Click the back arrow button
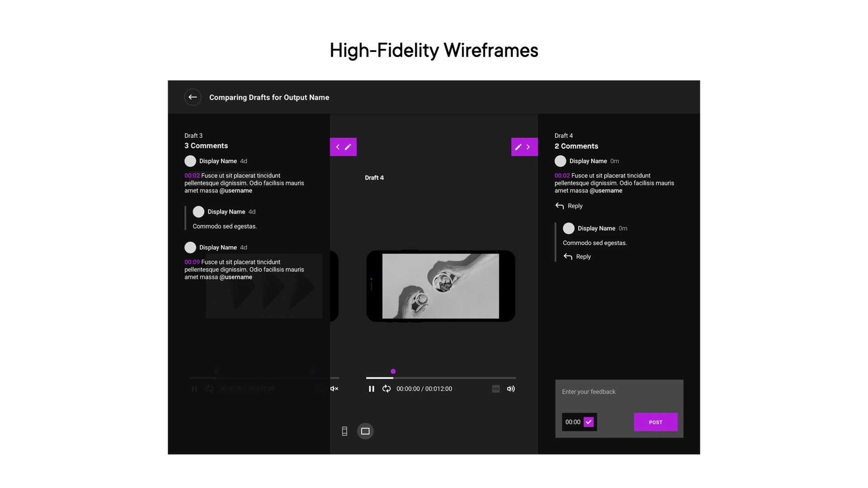The image size is (868, 488). 193,97
